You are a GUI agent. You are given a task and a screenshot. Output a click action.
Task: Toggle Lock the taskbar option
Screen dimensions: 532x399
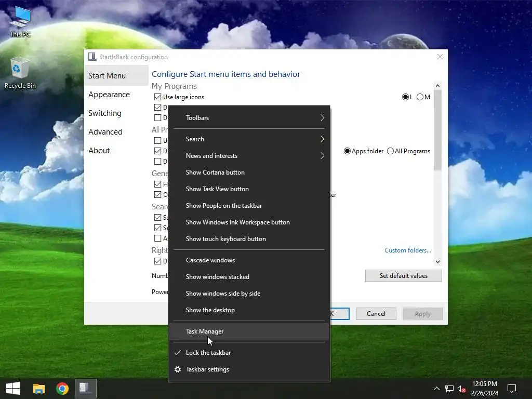point(249,353)
